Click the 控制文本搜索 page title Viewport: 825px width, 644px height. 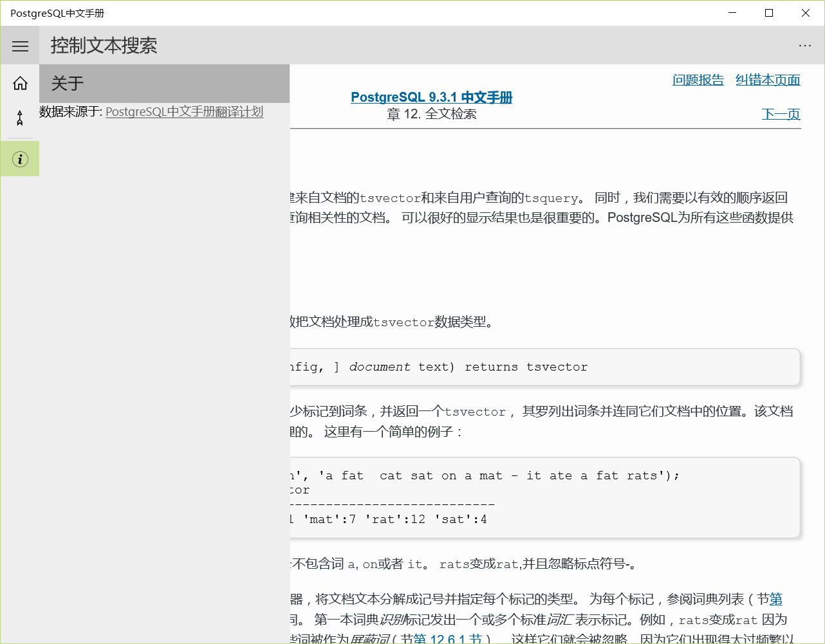(x=104, y=46)
